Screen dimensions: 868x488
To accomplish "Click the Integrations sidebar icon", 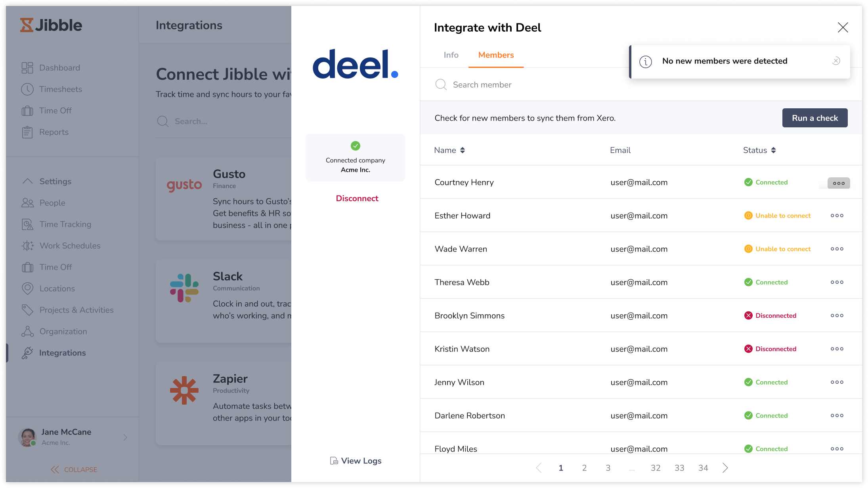I will 29,353.
